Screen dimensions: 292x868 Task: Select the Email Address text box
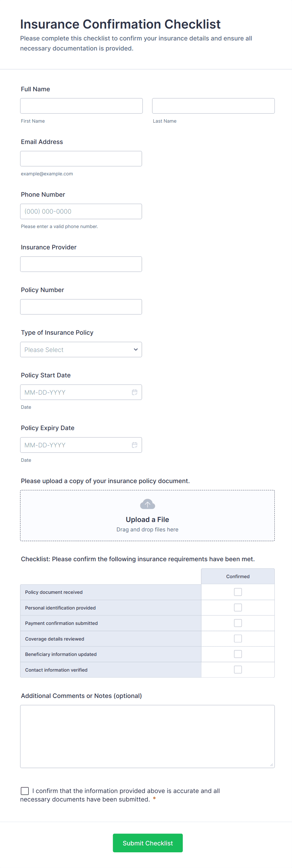tap(81, 159)
